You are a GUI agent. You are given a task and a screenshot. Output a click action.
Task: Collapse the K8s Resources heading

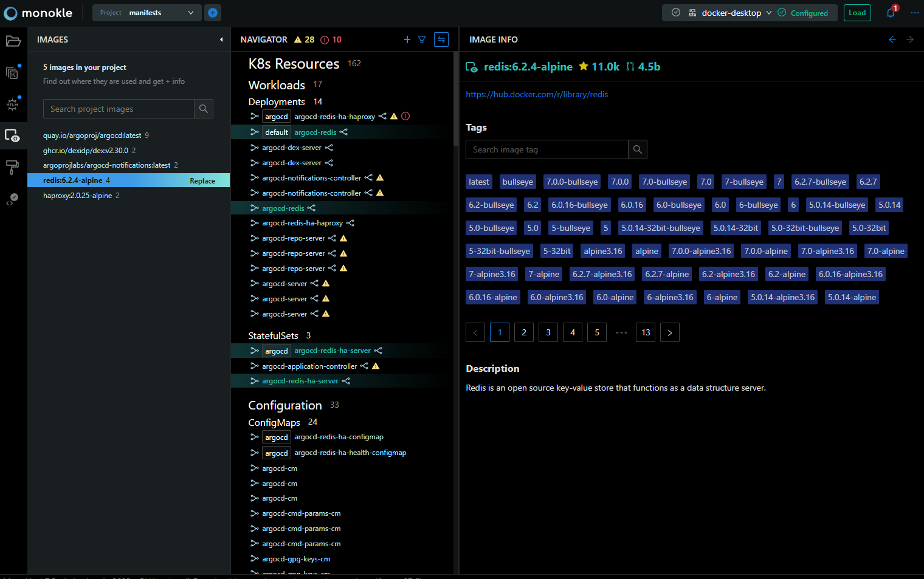click(294, 64)
